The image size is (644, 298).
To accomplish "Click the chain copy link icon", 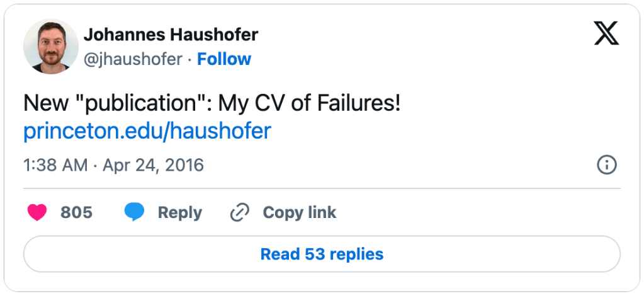I will pyautogui.click(x=240, y=213).
